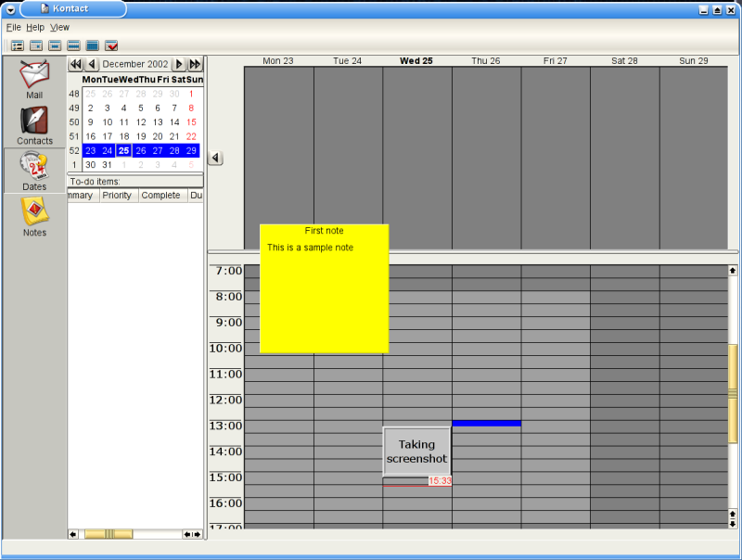Switch to list view toolbar icon
The width and height of the screenshot is (742, 560).
coord(18,45)
